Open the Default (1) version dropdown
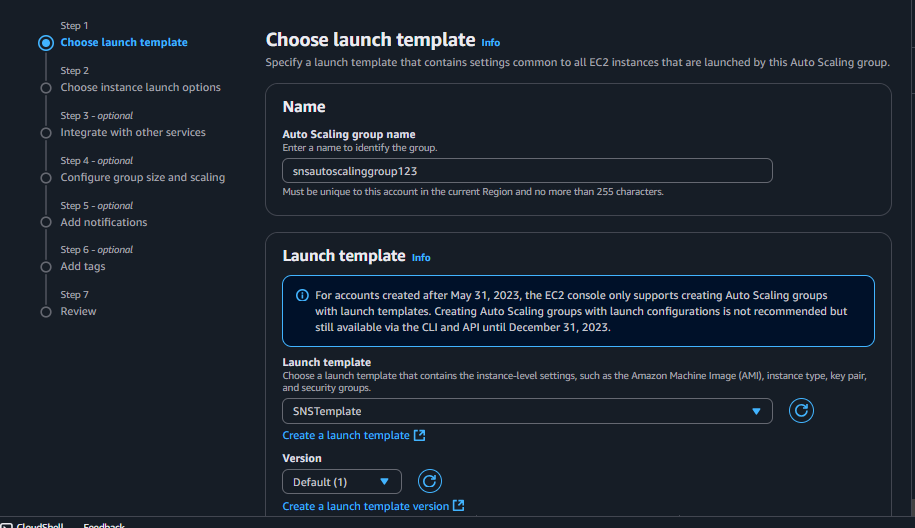915x528 pixels. (341, 481)
